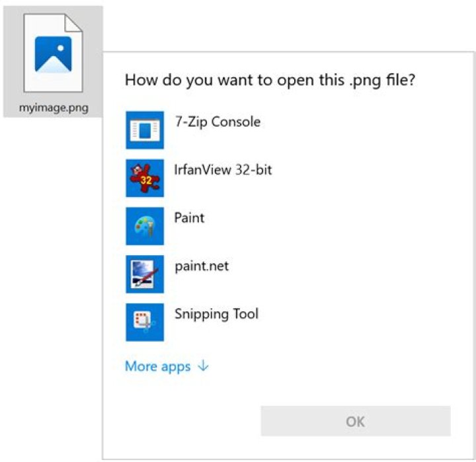Pick the paint.net text entry
The image size is (476, 462).
(x=202, y=266)
